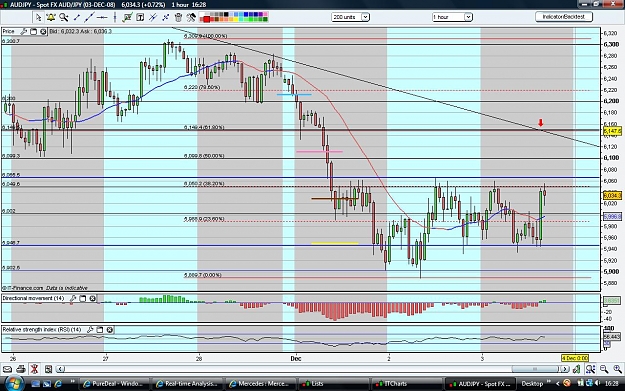The image size is (625, 391).
Task: Select the vertical line tool
Action: 115,17
